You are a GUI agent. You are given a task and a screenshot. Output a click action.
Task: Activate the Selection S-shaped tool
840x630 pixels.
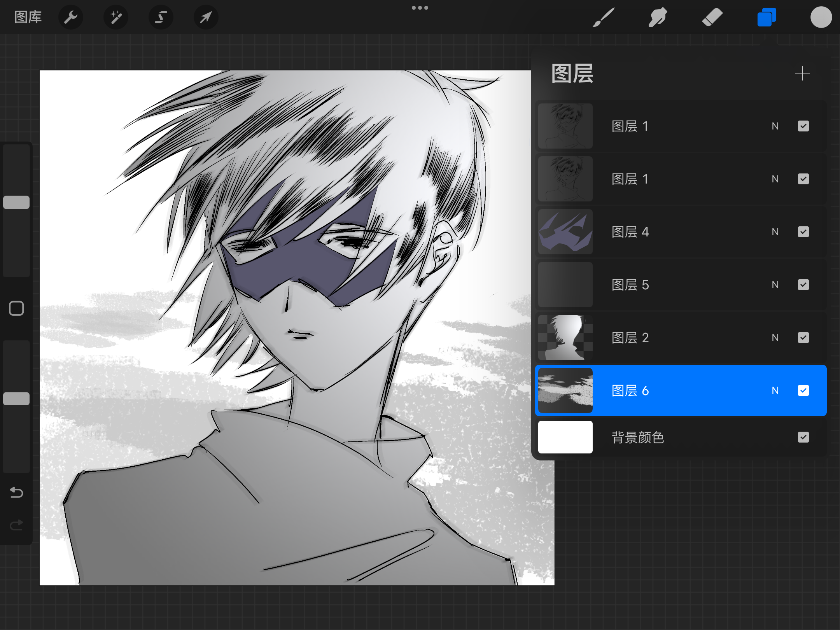click(x=161, y=17)
